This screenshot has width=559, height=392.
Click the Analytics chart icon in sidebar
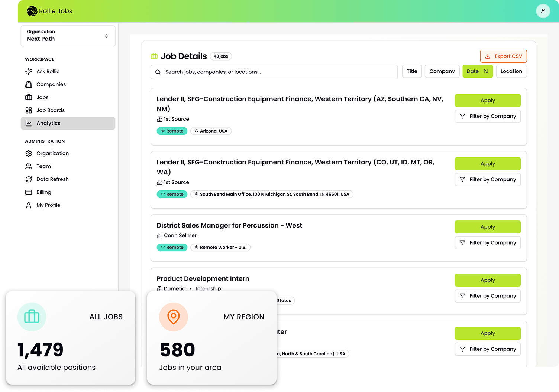29,123
